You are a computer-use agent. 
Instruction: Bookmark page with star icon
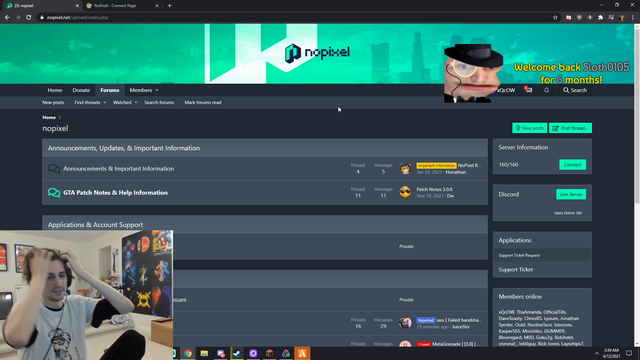point(555,18)
